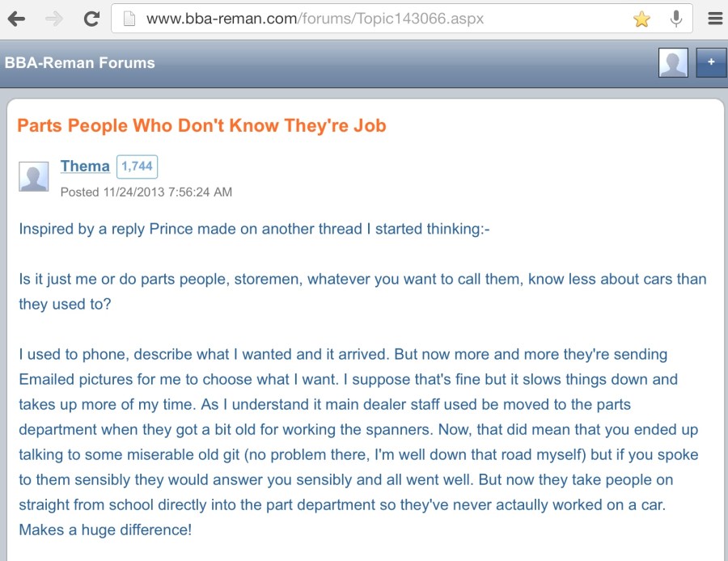
Task: Click the browser back arrow
Action: [x=16, y=19]
